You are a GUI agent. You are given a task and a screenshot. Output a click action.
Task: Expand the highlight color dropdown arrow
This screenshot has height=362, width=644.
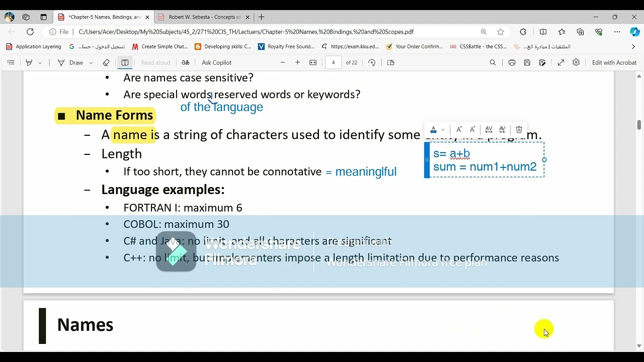point(40,63)
